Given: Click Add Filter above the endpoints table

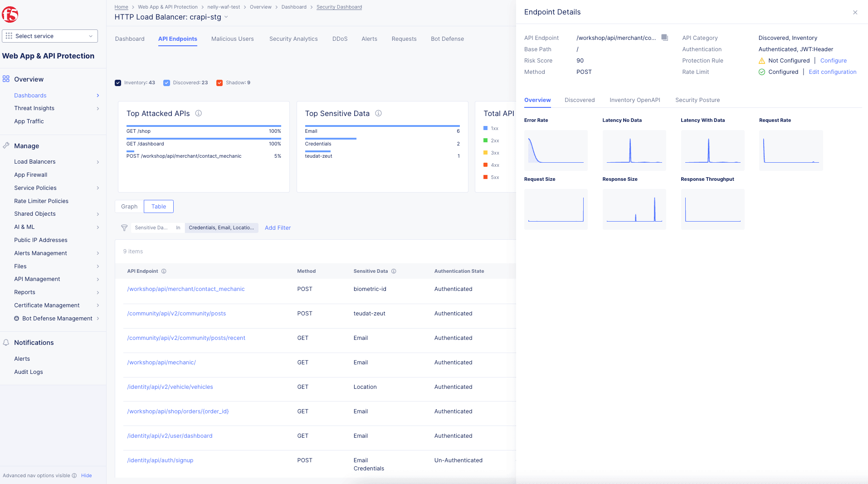Looking at the screenshot, I should (x=278, y=227).
